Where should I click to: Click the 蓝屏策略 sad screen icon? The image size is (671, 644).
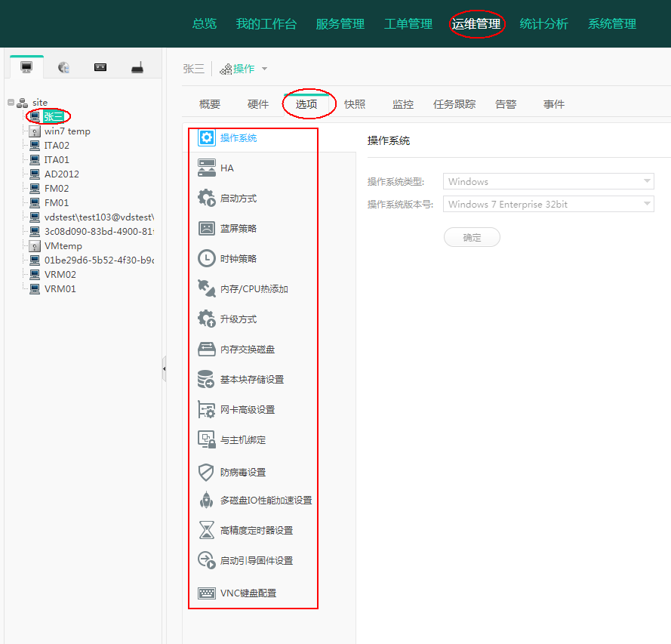click(207, 228)
